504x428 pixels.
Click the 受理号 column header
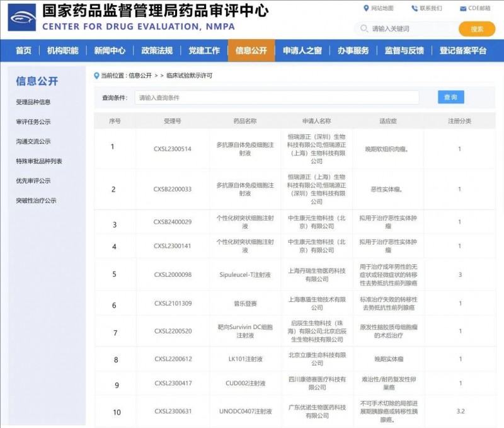point(173,121)
